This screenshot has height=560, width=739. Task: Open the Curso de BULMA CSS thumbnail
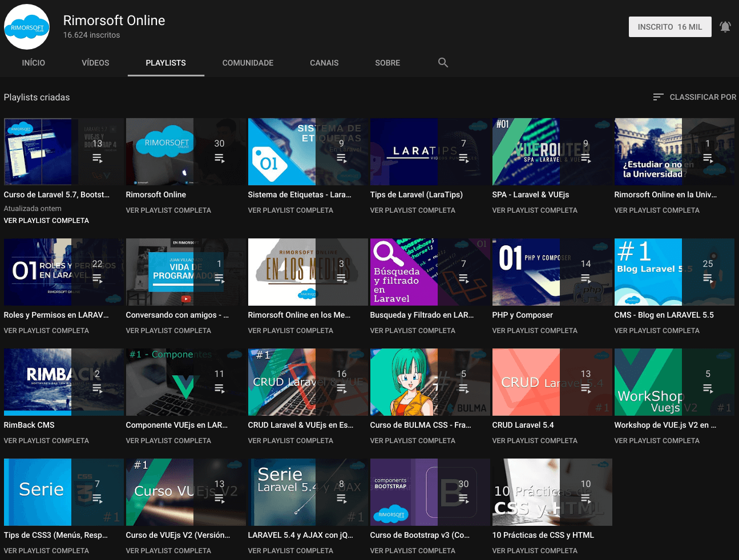pos(430,382)
